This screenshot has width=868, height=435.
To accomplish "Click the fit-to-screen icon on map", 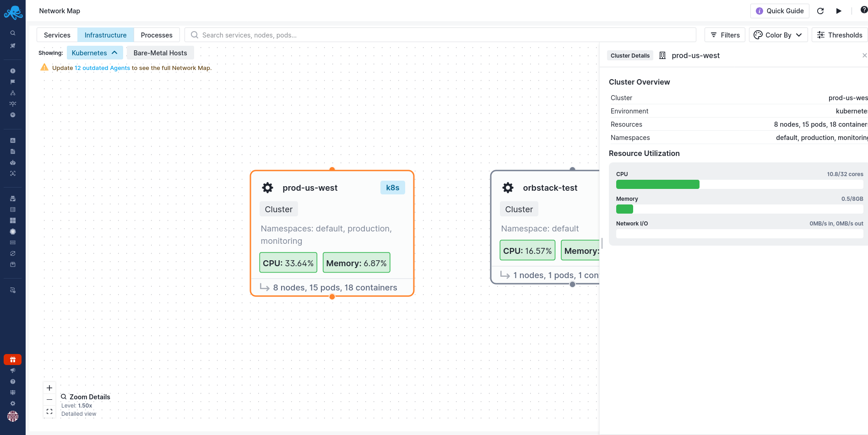I will pyautogui.click(x=49, y=412).
